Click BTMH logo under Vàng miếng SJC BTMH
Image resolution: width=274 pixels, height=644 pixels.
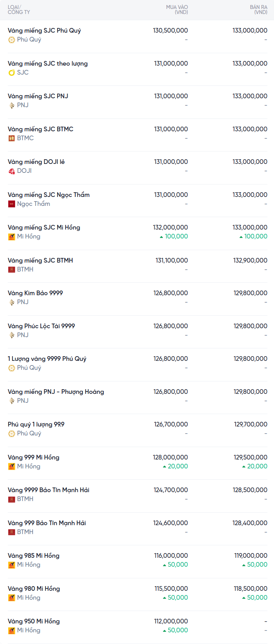12,270
